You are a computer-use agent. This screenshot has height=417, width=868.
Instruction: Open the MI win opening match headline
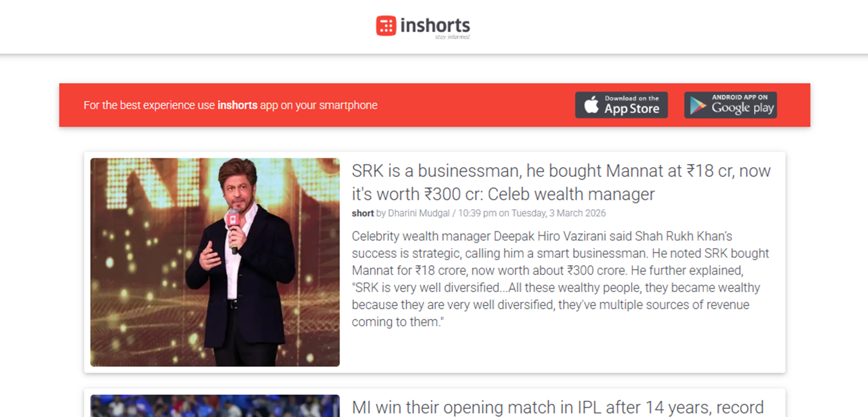tap(558, 407)
